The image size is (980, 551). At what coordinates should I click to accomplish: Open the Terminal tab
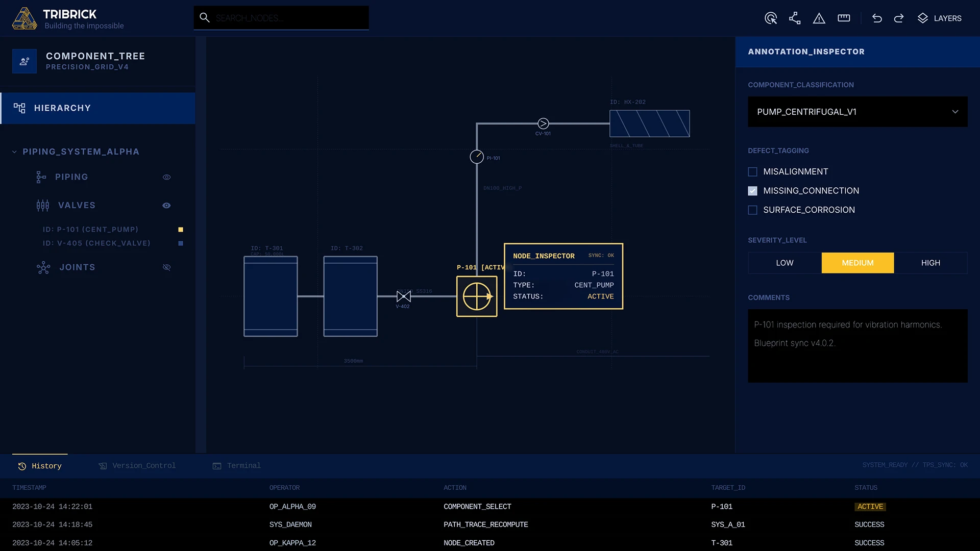click(x=237, y=466)
